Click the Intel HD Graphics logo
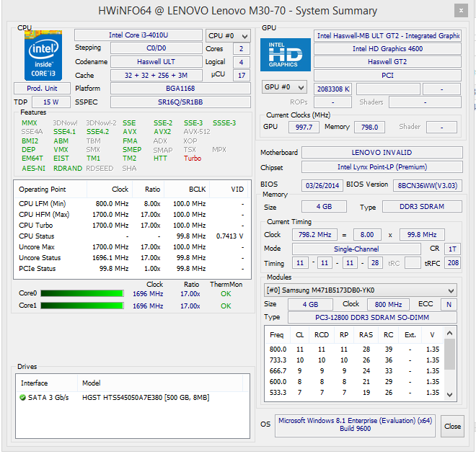Viewport: 476px width, 454px height. (x=286, y=55)
